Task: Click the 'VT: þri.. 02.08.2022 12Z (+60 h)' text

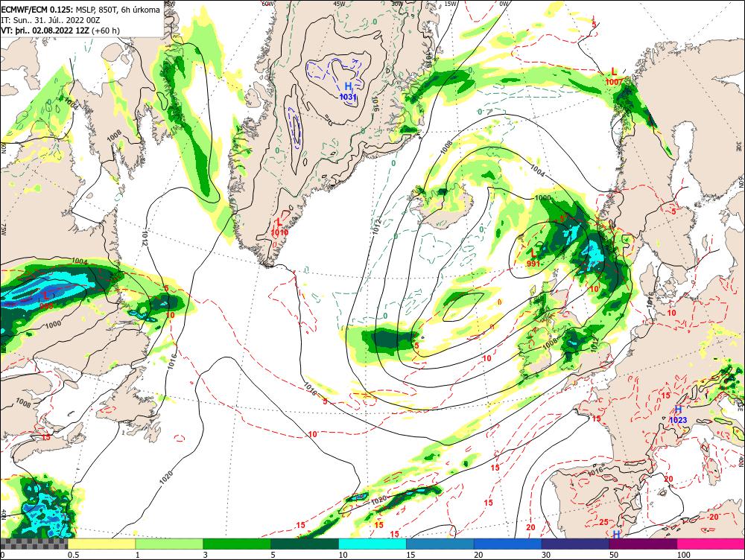Action: click(x=60, y=31)
